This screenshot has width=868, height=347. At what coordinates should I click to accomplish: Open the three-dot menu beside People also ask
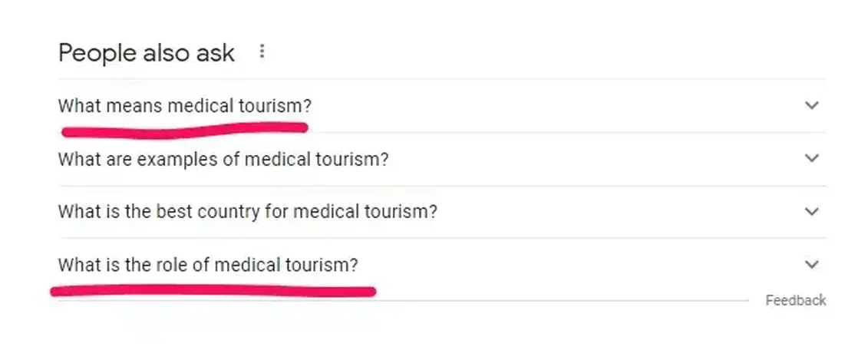(x=262, y=52)
